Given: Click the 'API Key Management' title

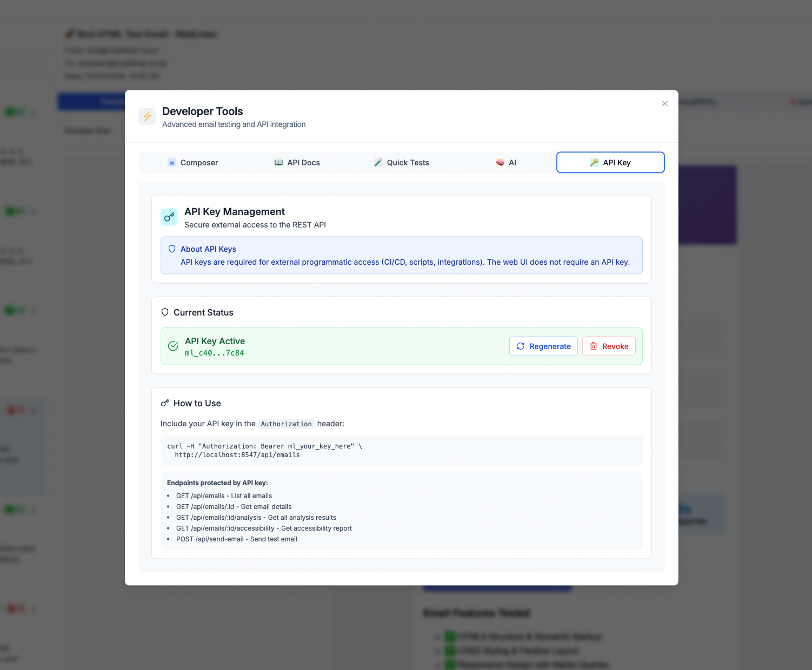Looking at the screenshot, I should pos(235,212).
